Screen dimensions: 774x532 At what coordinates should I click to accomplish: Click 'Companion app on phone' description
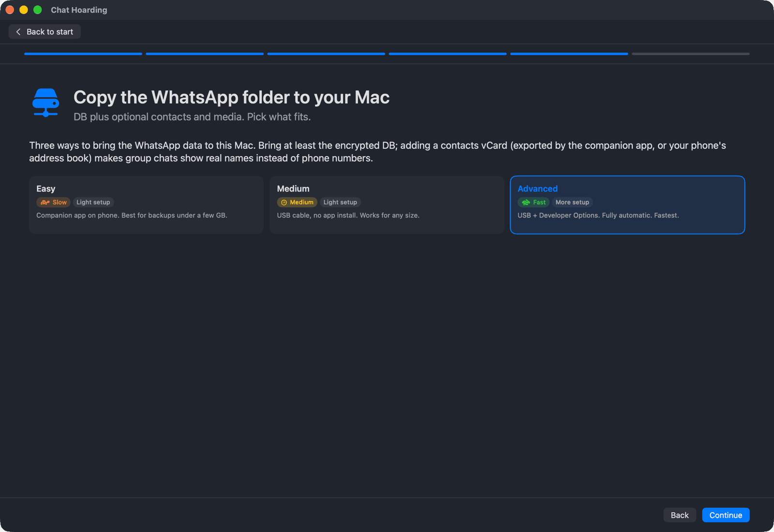(132, 215)
